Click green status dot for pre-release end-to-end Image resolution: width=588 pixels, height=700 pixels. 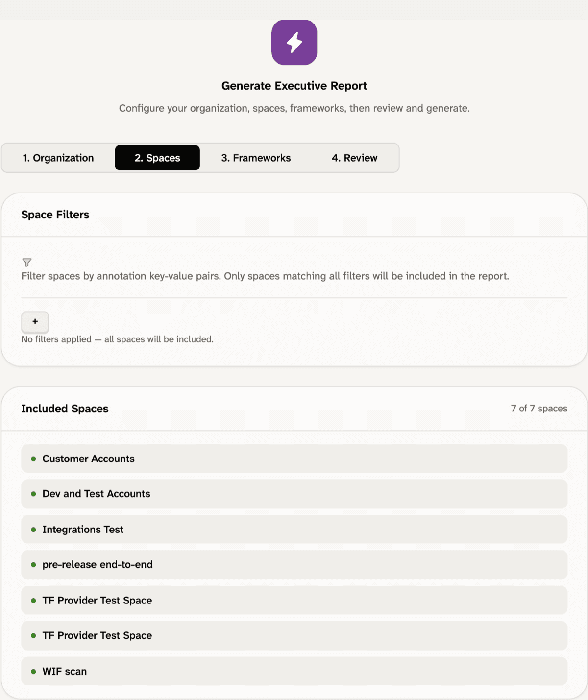pos(33,565)
